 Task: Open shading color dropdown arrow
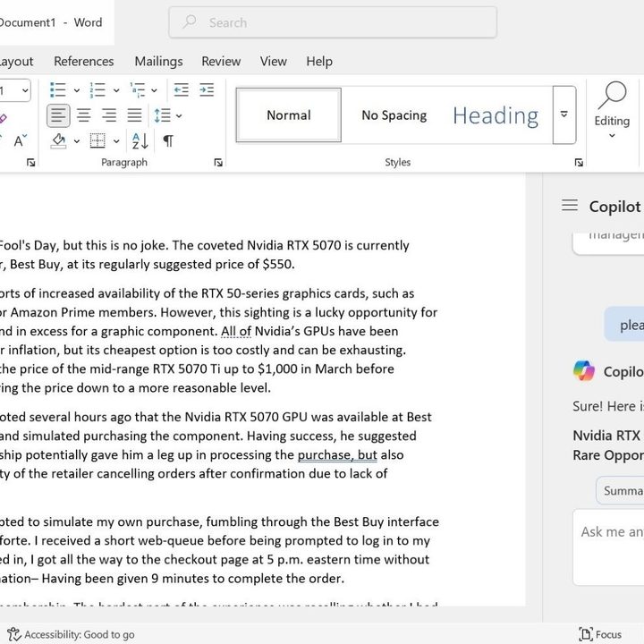76,141
